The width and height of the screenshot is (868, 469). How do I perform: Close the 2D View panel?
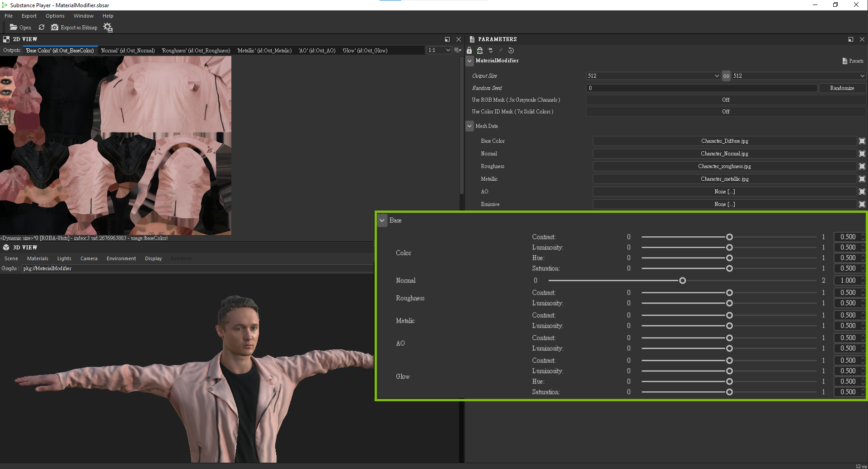459,39
